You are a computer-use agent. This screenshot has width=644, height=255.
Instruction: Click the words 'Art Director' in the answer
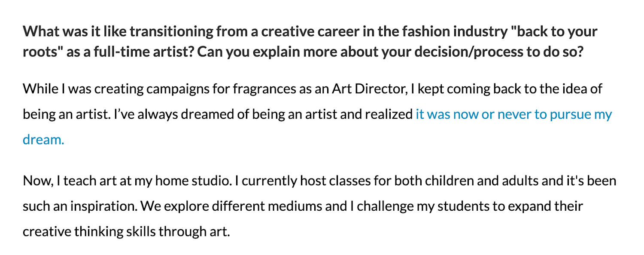point(368,89)
